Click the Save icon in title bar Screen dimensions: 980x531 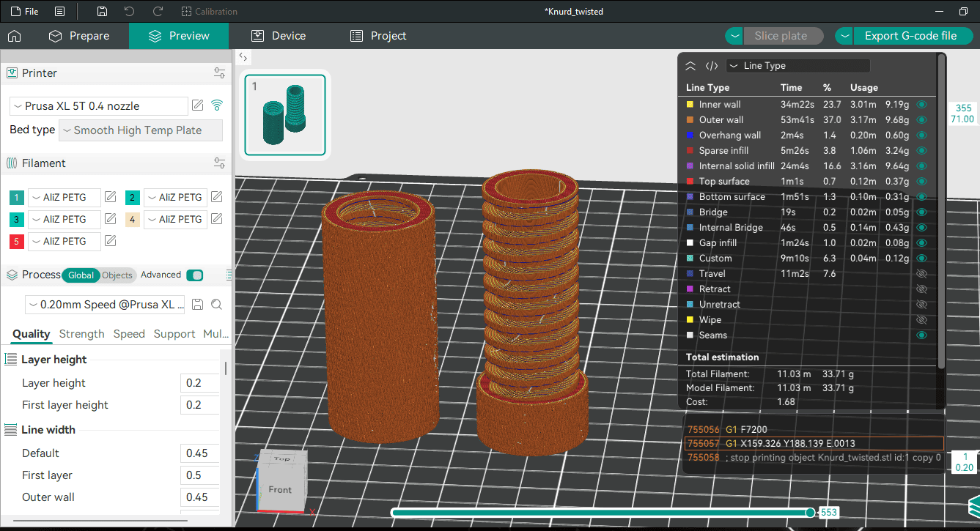[102, 12]
